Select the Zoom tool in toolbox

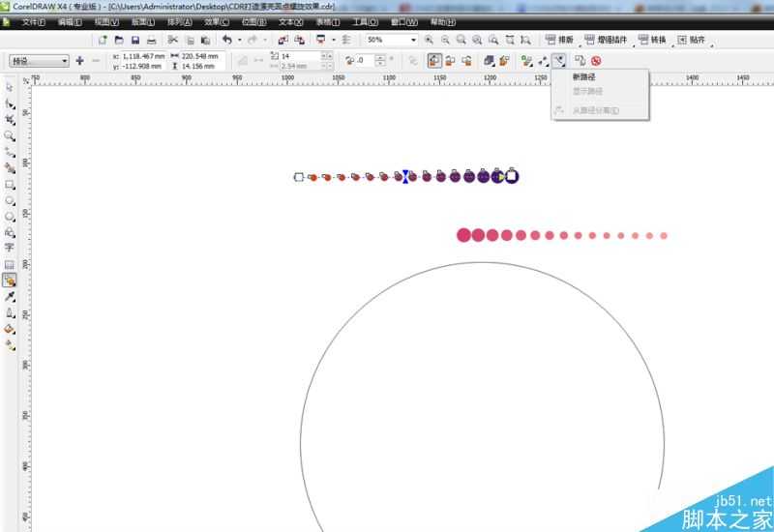(10, 135)
